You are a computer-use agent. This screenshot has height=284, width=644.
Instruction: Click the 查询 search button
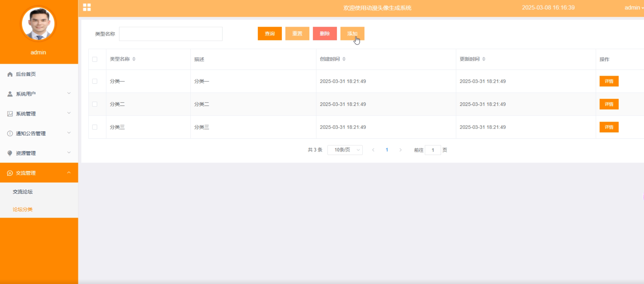point(270,34)
